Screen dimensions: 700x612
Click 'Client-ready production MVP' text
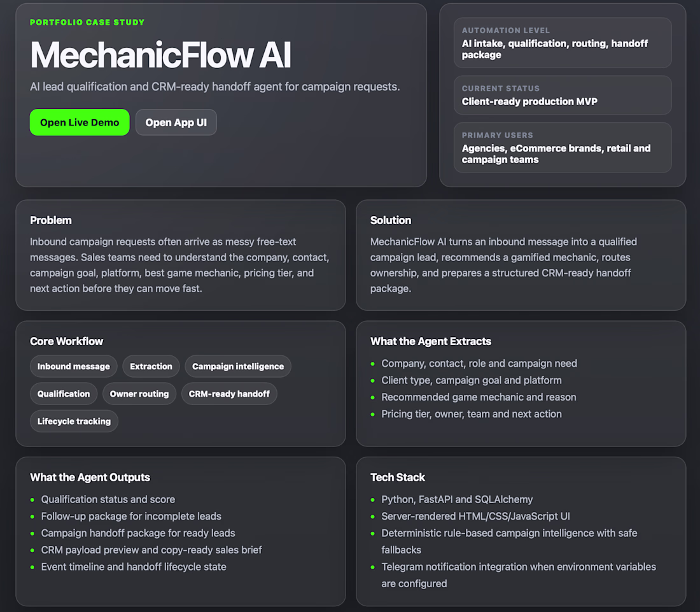tap(529, 101)
